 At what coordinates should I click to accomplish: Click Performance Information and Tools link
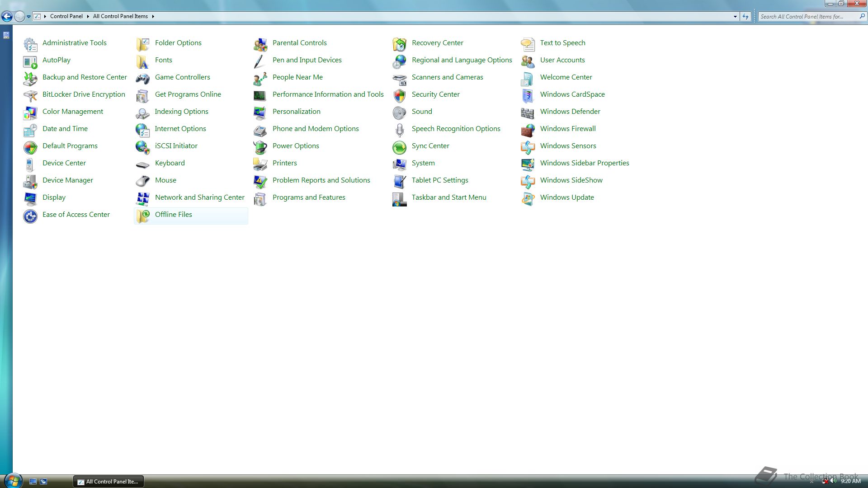tap(328, 94)
